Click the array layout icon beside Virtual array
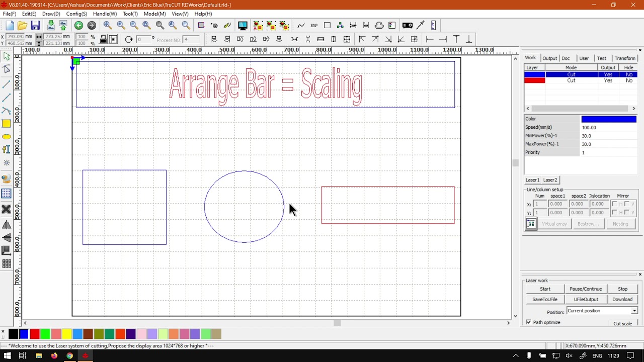644x362 pixels. click(531, 224)
